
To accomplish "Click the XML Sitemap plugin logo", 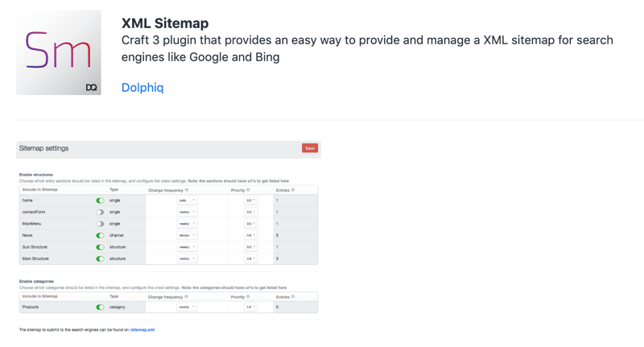I will tap(59, 52).
